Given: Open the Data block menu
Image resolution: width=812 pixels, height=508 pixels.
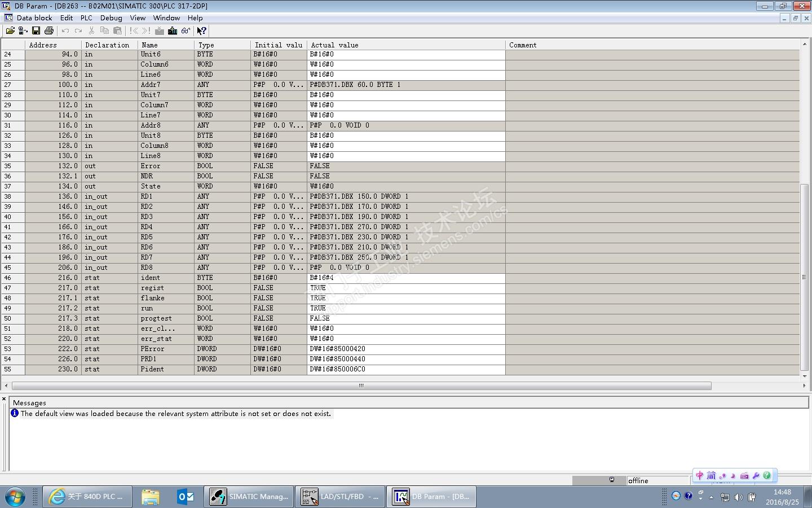Looking at the screenshot, I should point(34,17).
